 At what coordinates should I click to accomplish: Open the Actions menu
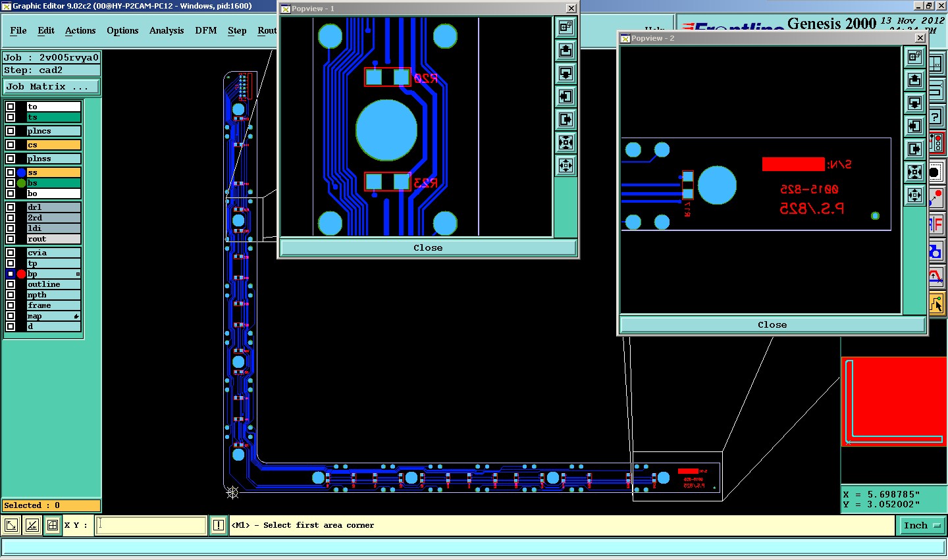[80, 30]
